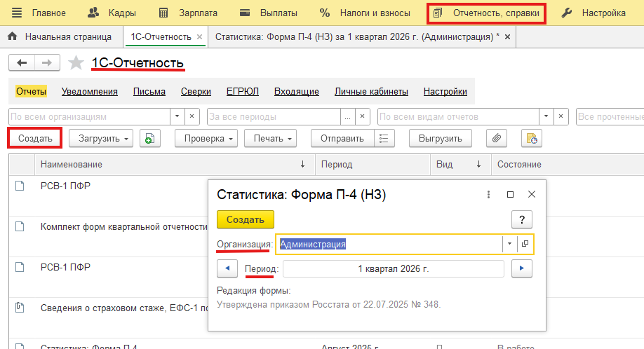Add 1С-Отчетность to favorites with star

pyautogui.click(x=76, y=63)
